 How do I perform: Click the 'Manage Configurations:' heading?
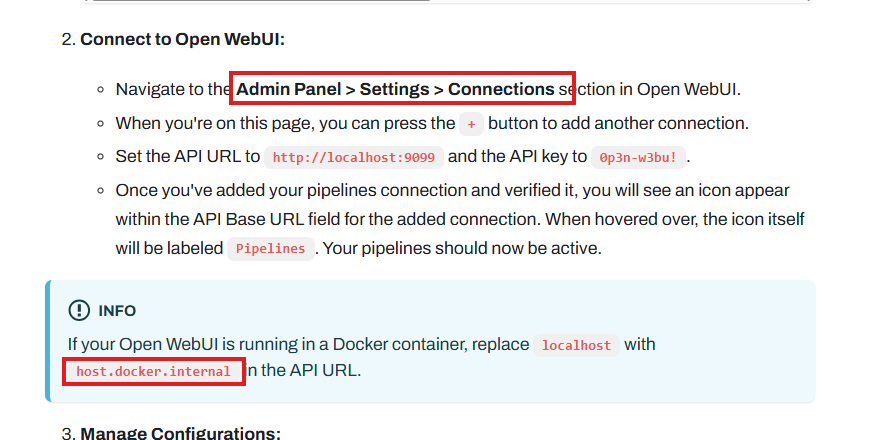[x=180, y=433]
